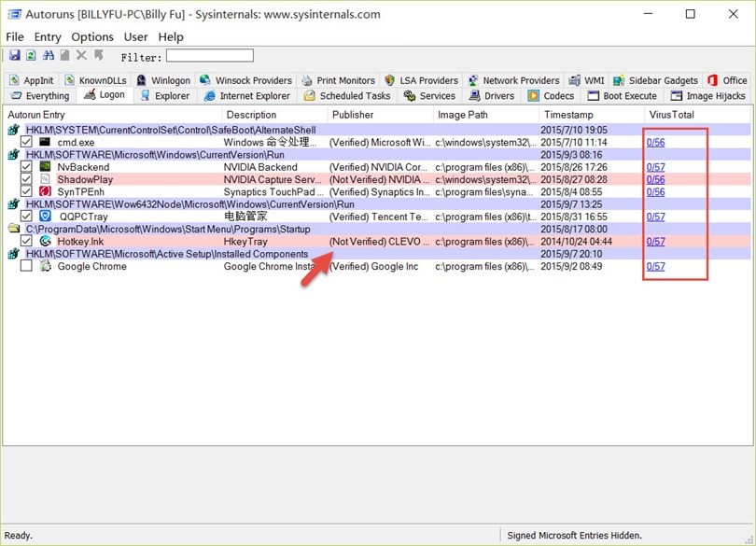Click the NvBackend entry icon
Screen dimensions: 756x546
click(x=45, y=166)
